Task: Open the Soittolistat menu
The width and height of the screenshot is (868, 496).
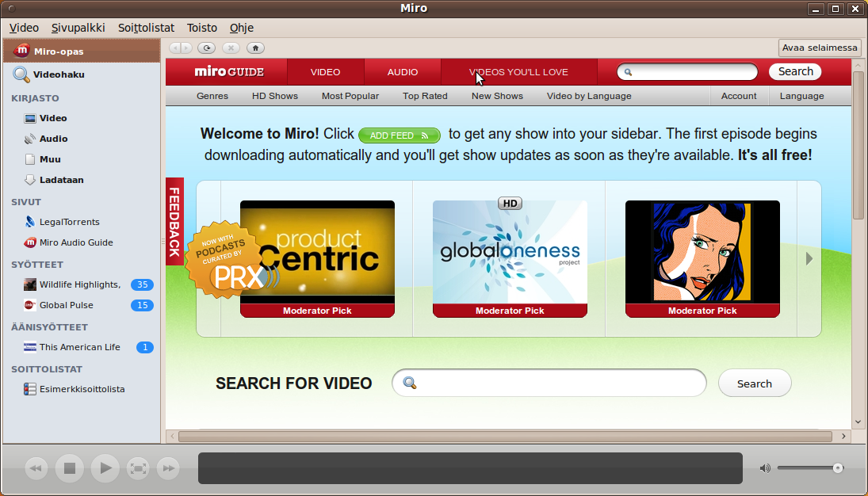Action: click(x=146, y=28)
